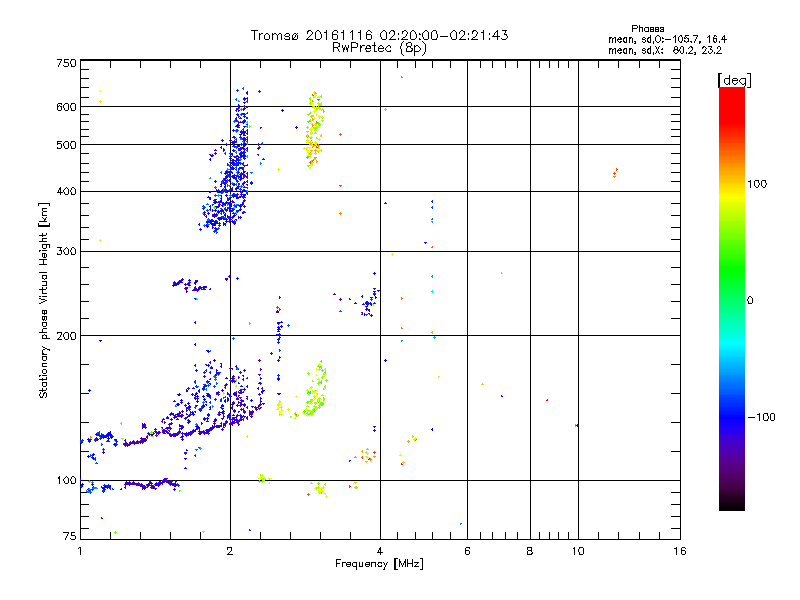Click the '[deg]' colorbar unit label

(x=734, y=80)
